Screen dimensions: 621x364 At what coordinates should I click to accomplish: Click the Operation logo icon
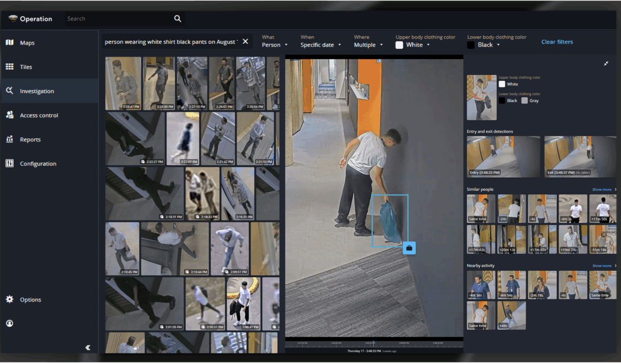coord(13,19)
